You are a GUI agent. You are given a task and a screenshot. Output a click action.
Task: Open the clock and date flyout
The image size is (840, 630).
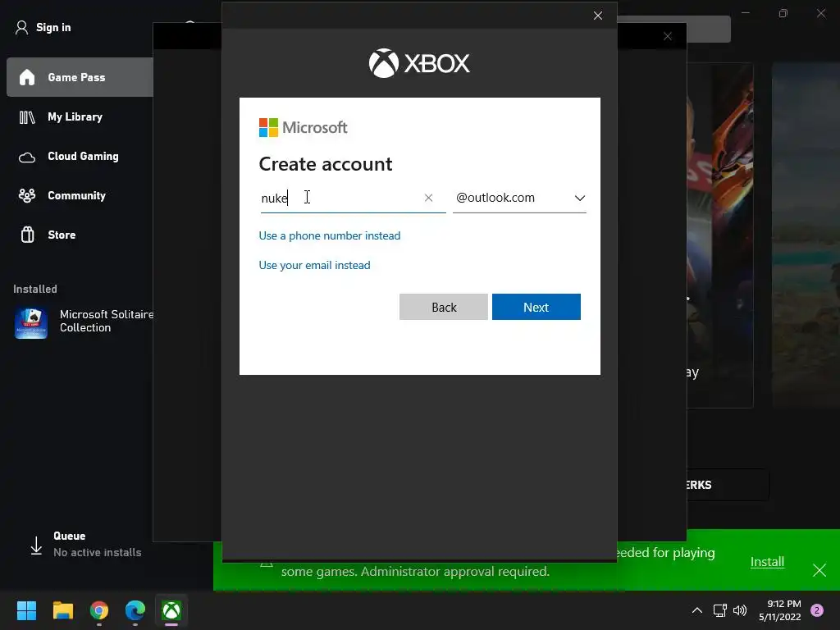[x=779, y=610]
